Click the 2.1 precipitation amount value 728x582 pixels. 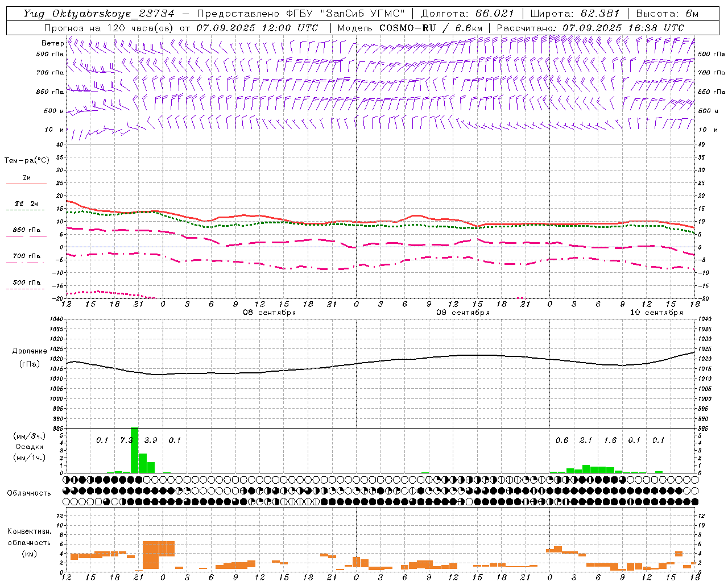[x=586, y=440]
